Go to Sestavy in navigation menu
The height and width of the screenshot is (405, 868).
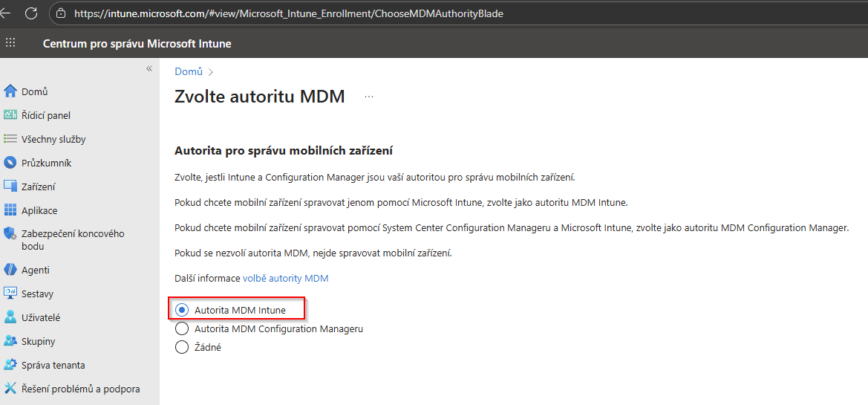click(37, 294)
